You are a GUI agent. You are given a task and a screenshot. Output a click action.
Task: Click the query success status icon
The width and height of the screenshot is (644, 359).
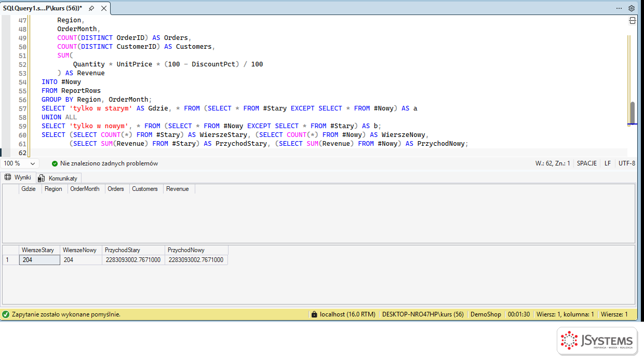[6, 314]
